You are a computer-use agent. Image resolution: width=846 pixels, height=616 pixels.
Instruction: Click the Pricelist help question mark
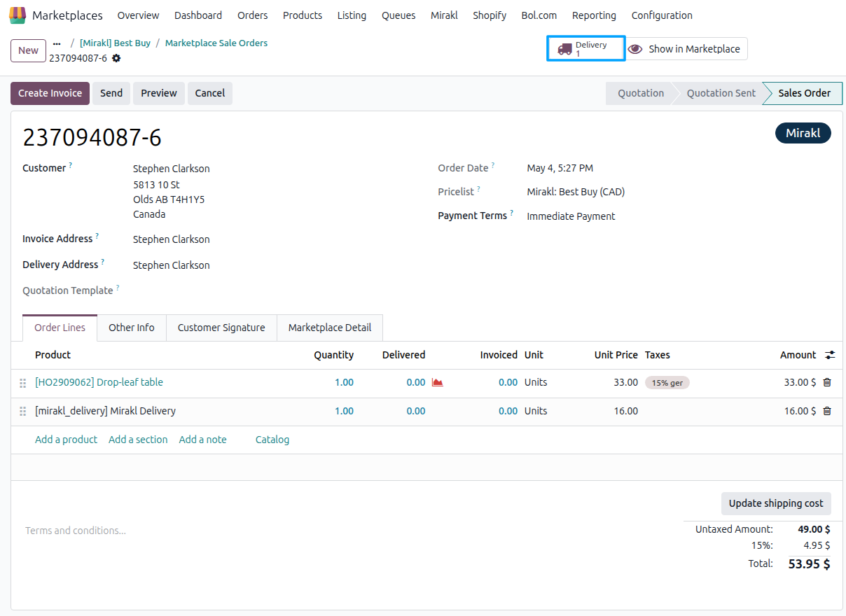tap(479, 189)
